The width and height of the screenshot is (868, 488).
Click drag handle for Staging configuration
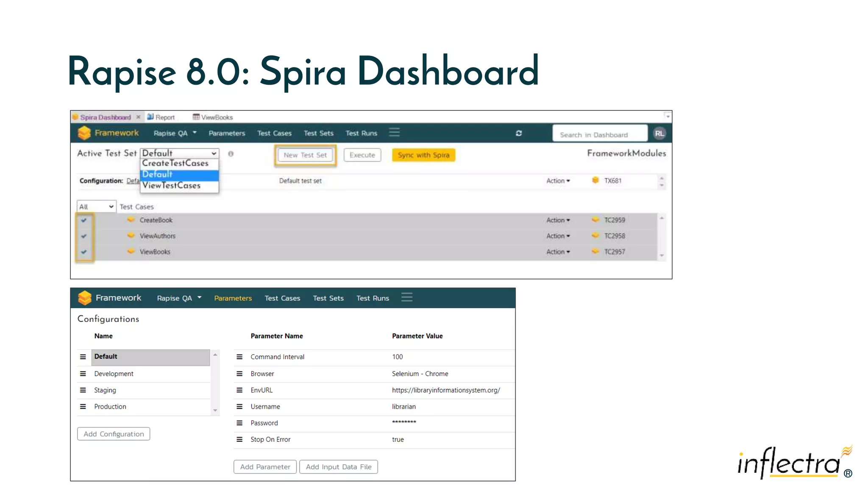[83, 390]
